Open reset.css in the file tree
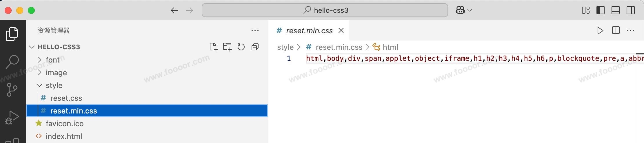This screenshot has height=143, width=644. tap(66, 98)
